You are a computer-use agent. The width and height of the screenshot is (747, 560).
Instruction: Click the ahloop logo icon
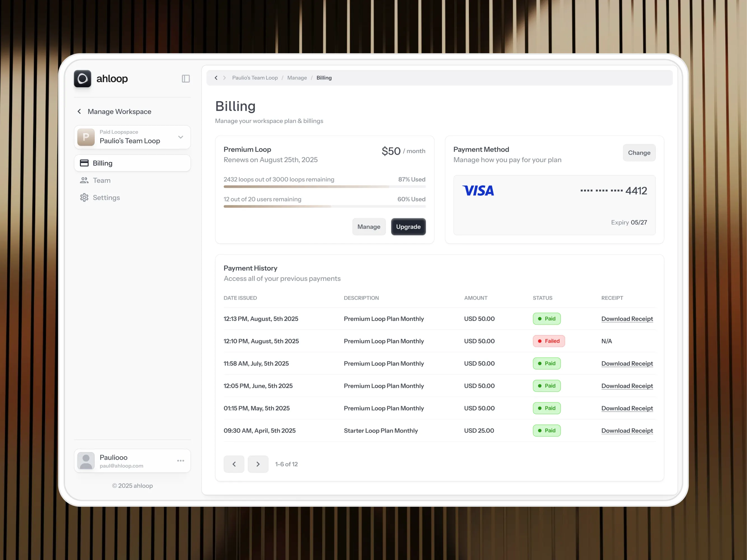[x=82, y=79]
